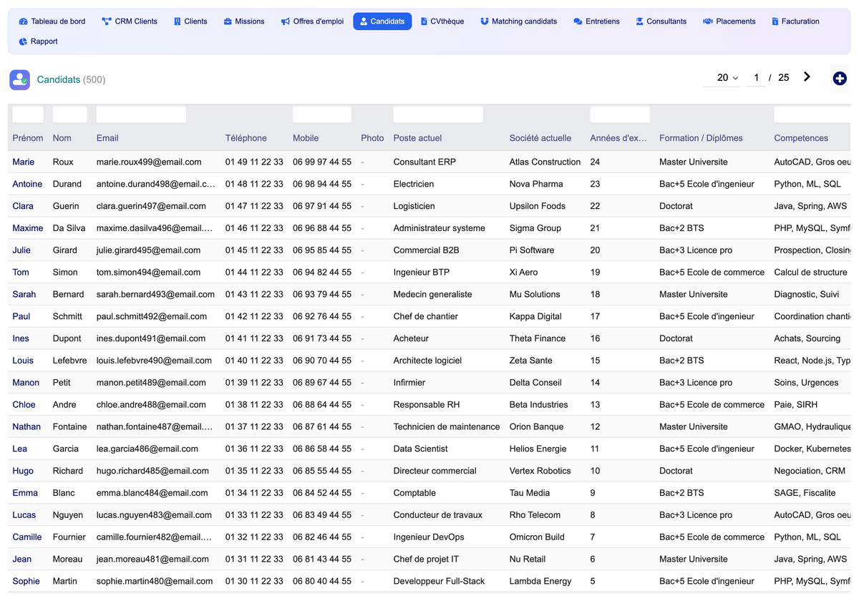The image size is (859, 616).
Task: Open candidate Nathan Fontaine
Action: (26, 427)
